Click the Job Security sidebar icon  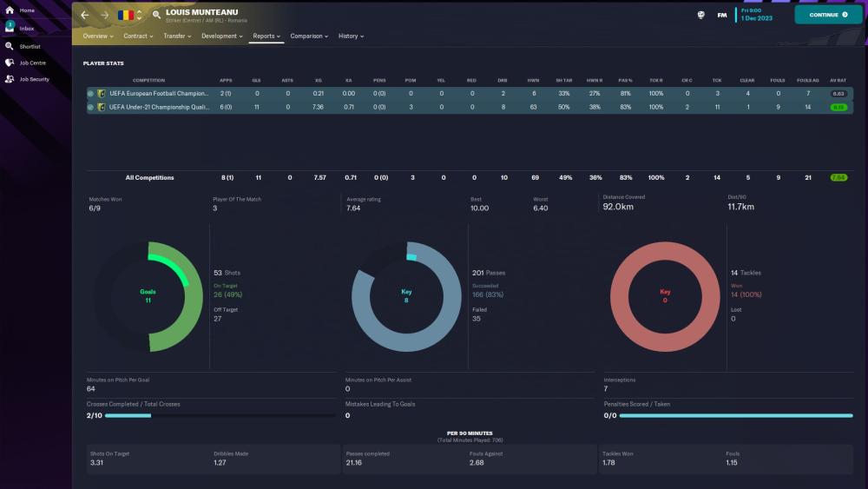tap(10, 79)
